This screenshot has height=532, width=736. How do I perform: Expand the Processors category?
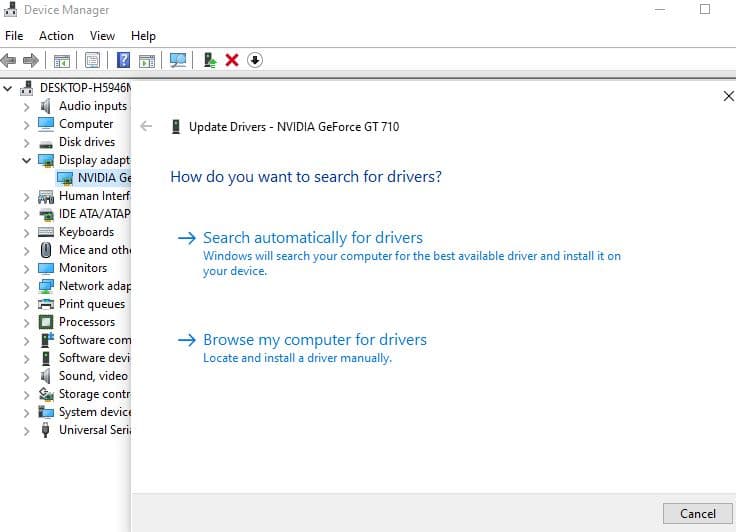(x=27, y=322)
